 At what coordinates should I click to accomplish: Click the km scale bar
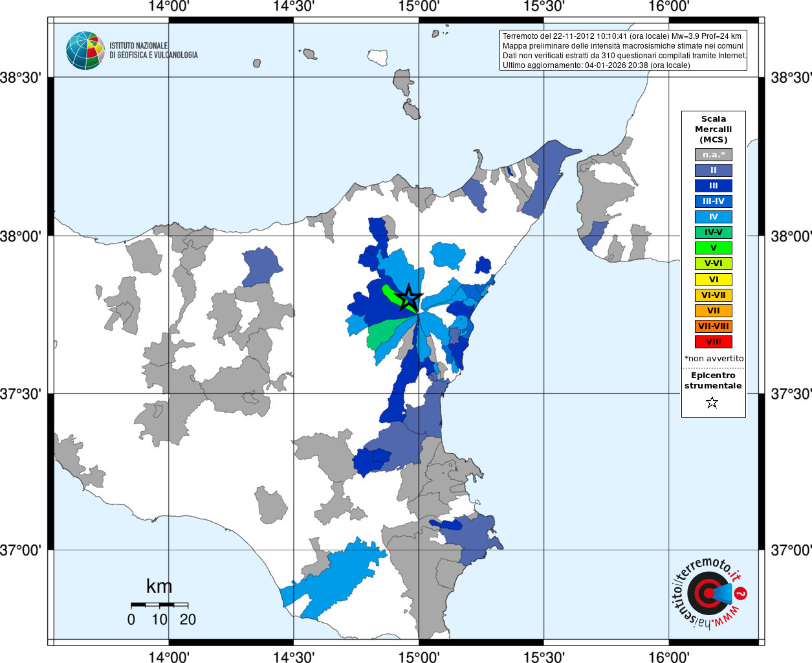coord(159,605)
